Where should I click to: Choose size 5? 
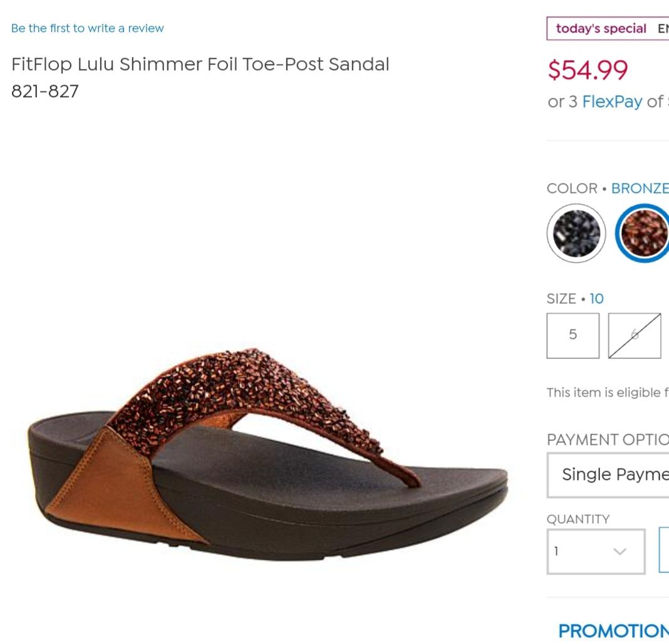[x=573, y=335]
